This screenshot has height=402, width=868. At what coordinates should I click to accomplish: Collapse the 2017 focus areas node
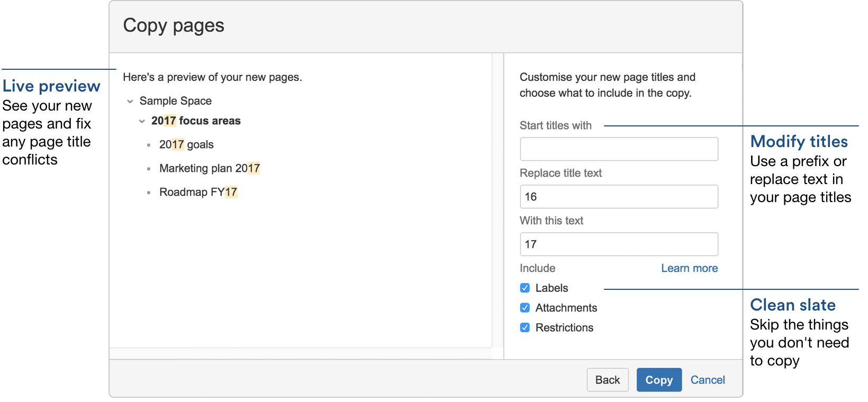[142, 121]
